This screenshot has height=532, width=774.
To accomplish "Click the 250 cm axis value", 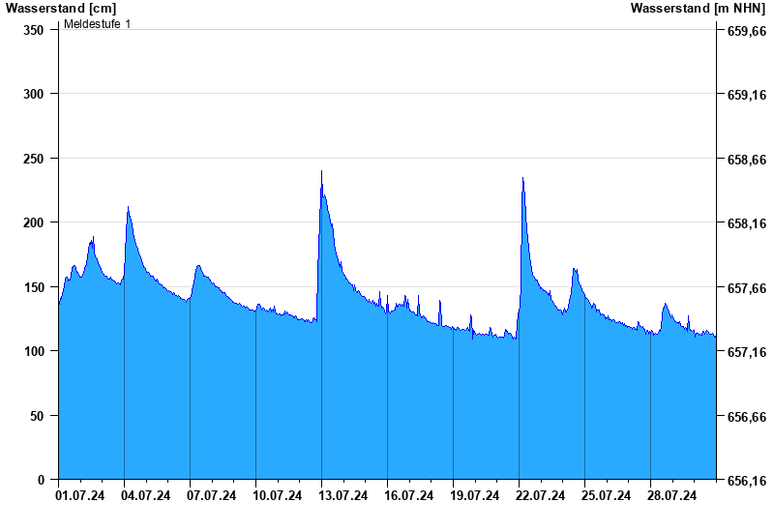I will coord(34,159).
